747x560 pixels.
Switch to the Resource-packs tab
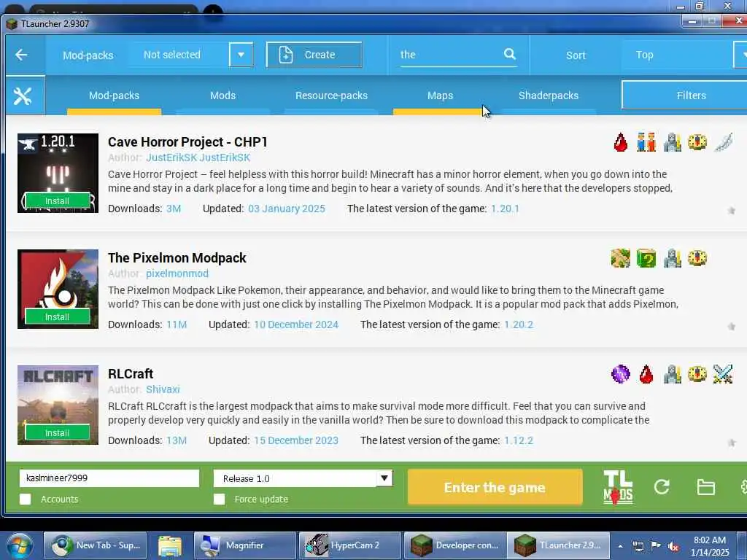(x=332, y=96)
